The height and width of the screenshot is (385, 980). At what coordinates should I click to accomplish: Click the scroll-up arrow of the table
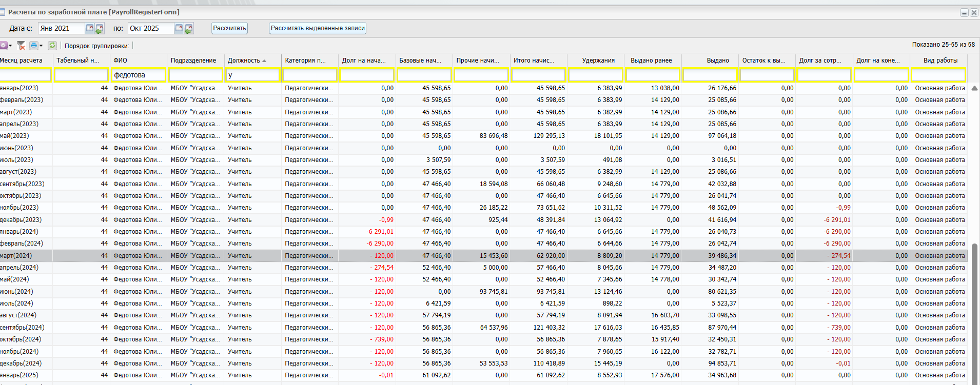(974, 88)
